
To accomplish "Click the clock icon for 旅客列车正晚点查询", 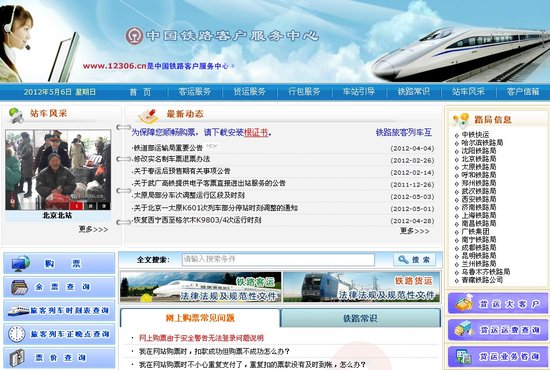I will click(x=16, y=334).
